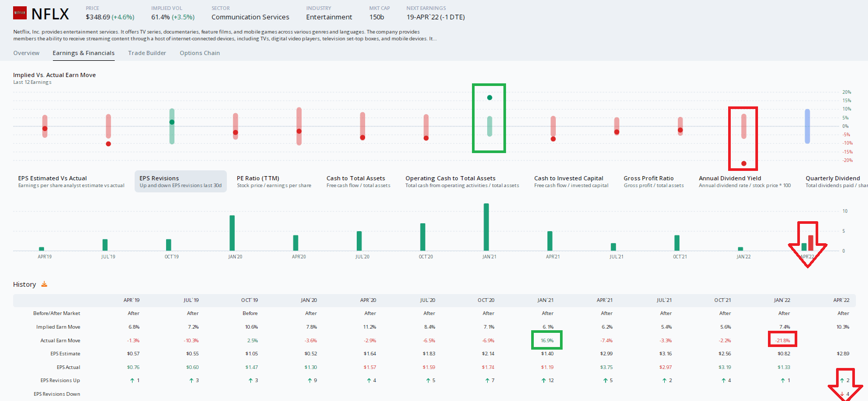The image size is (868, 401).
Task: Click the Before/After Market row label
Action: tap(57, 313)
